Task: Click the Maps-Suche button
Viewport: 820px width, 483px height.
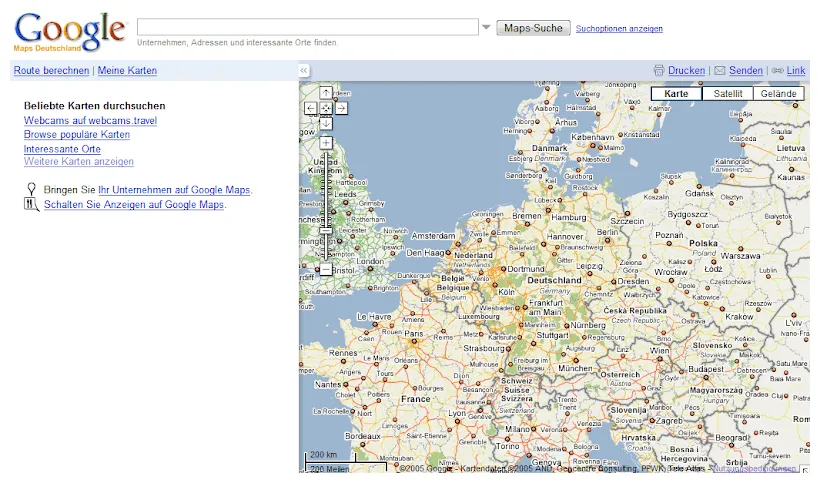Action: (533, 28)
